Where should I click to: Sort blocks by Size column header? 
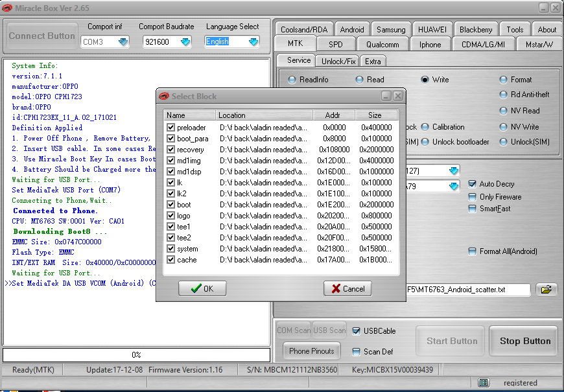click(375, 115)
